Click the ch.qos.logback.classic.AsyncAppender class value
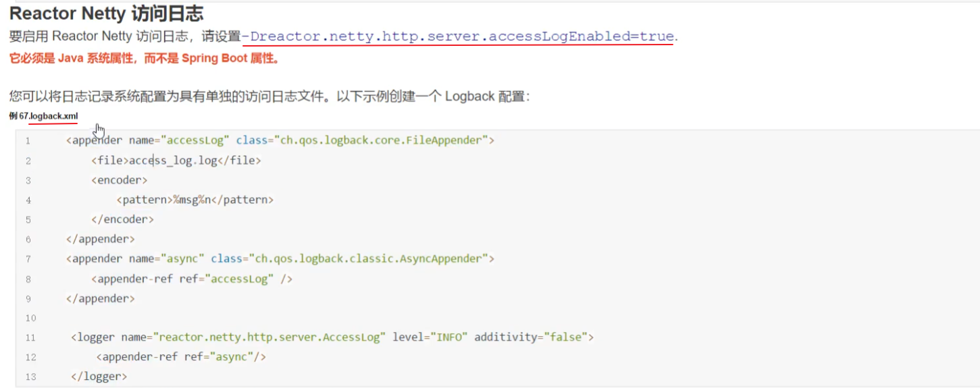Image resolution: width=980 pixels, height=388 pixels. tap(369, 258)
